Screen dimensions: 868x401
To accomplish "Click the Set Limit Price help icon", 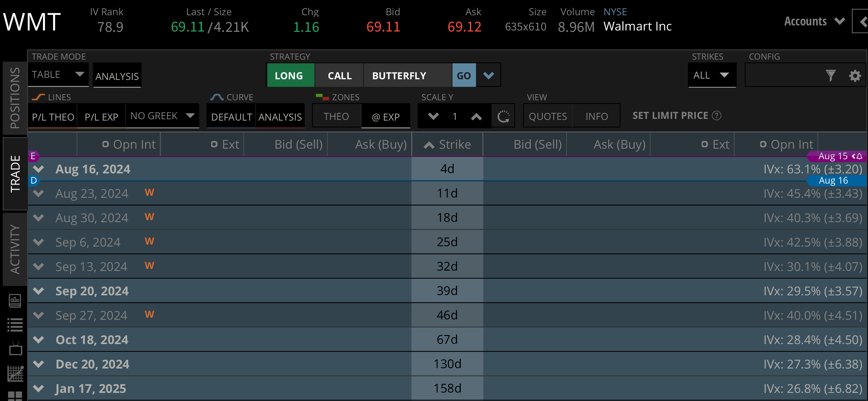I will 716,115.
